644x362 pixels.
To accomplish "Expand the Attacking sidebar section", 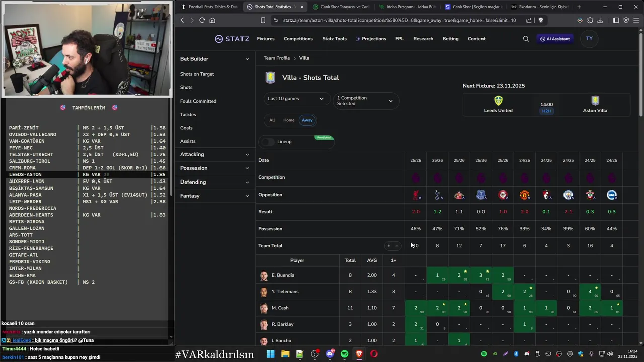I will click(x=214, y=154).
